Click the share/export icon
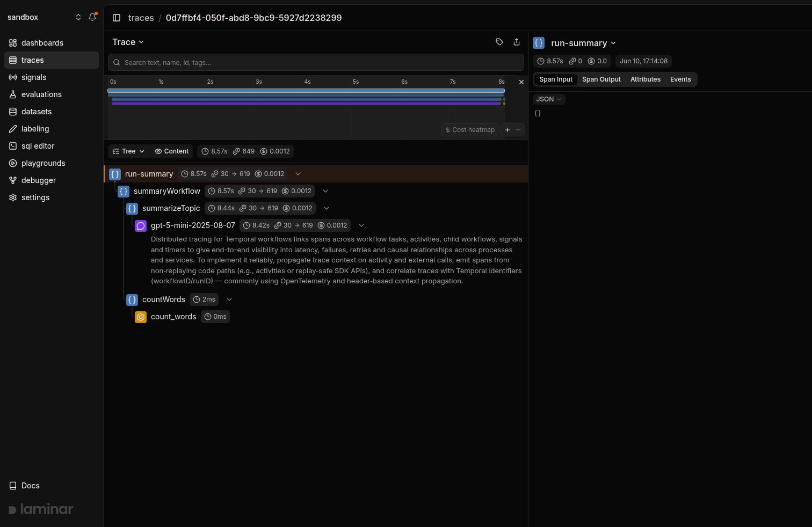The width and height of the screenshot is (812, 527). 517,42
